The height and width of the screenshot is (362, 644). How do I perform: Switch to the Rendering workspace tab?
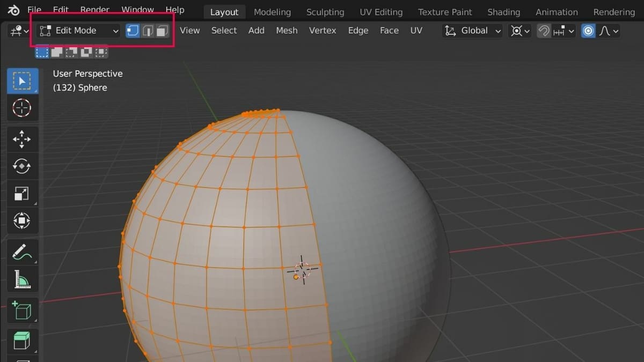click(614, 12)
